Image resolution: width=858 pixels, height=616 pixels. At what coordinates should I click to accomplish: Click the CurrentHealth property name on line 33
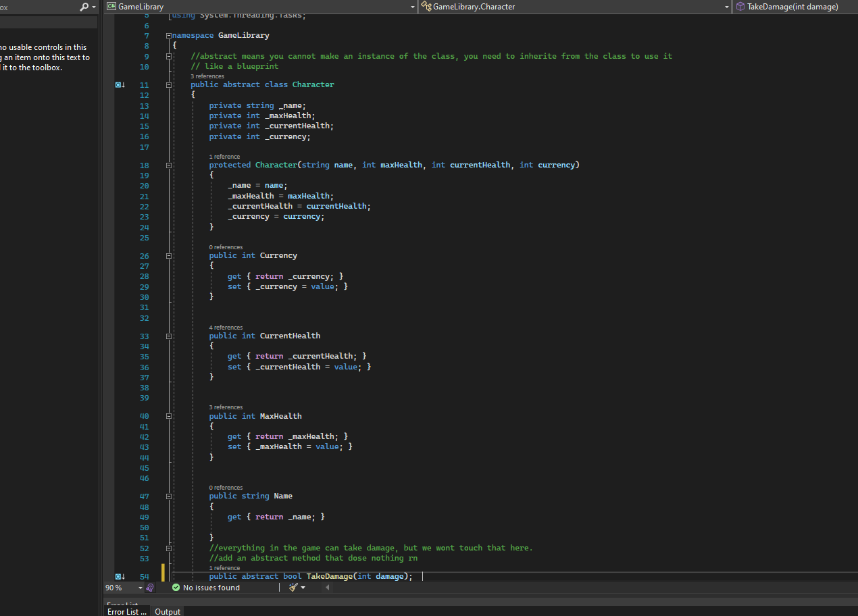[291, 336]
